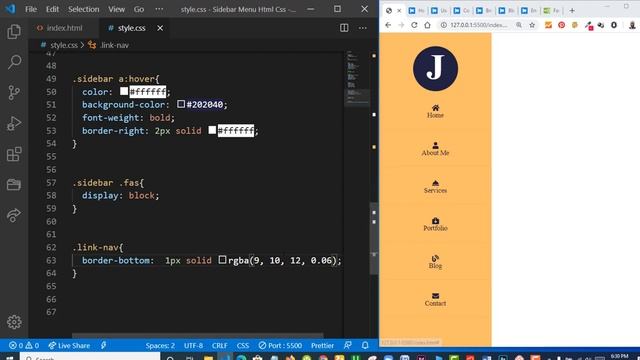
Task: Reload the browser page
Action: [414, 25]
